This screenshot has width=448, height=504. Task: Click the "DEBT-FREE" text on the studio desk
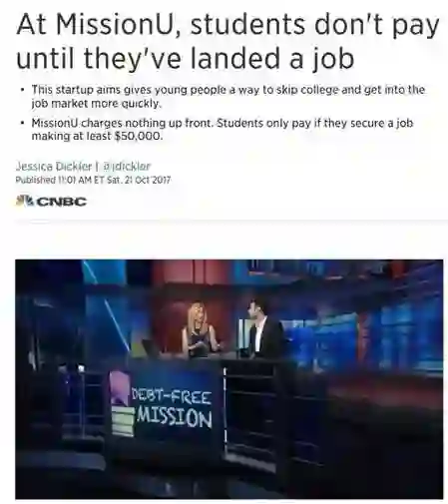pos(172,397)
